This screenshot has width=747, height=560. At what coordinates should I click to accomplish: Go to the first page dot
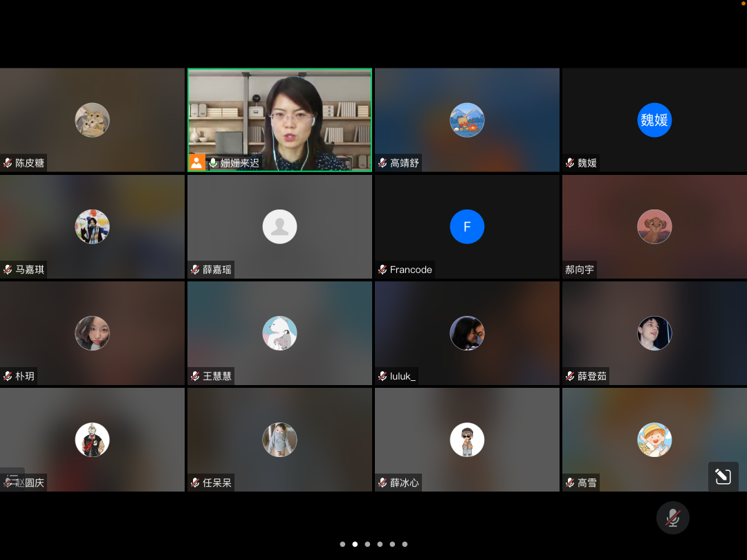coord(342,544)
